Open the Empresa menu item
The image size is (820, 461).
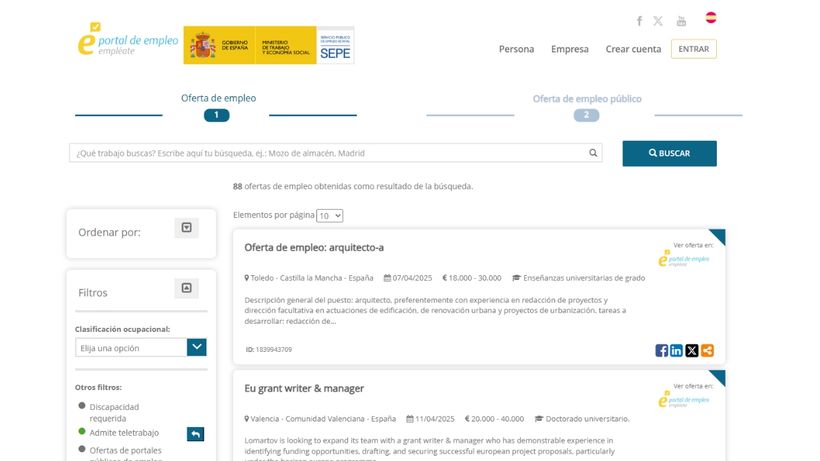click(570, 49)
